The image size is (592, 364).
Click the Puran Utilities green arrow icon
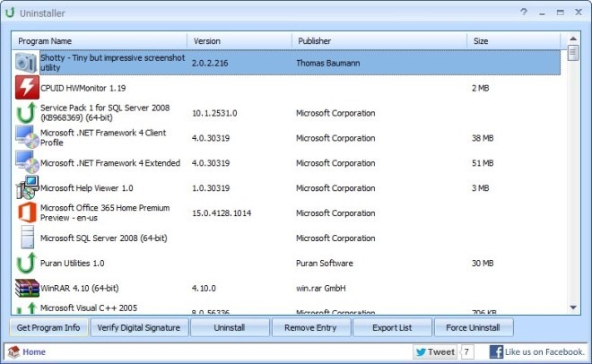pyautogui.click(x=26, y=263)
